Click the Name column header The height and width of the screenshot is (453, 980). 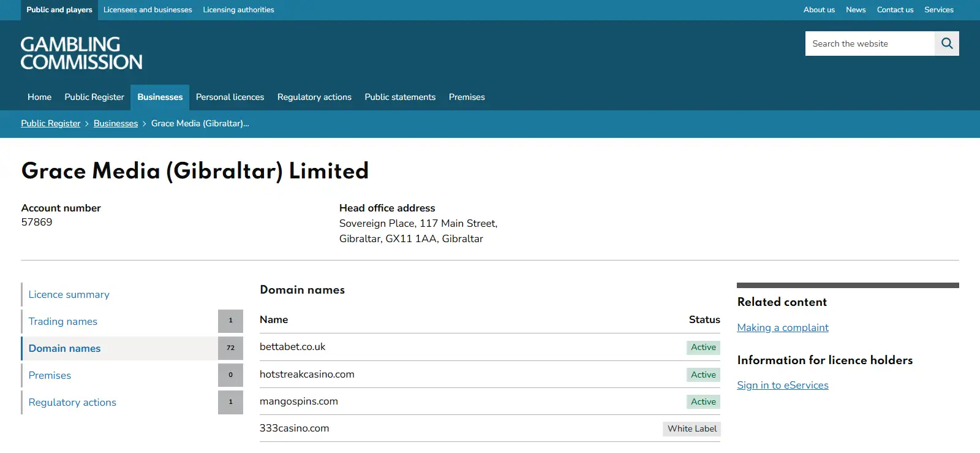[274, 319]
